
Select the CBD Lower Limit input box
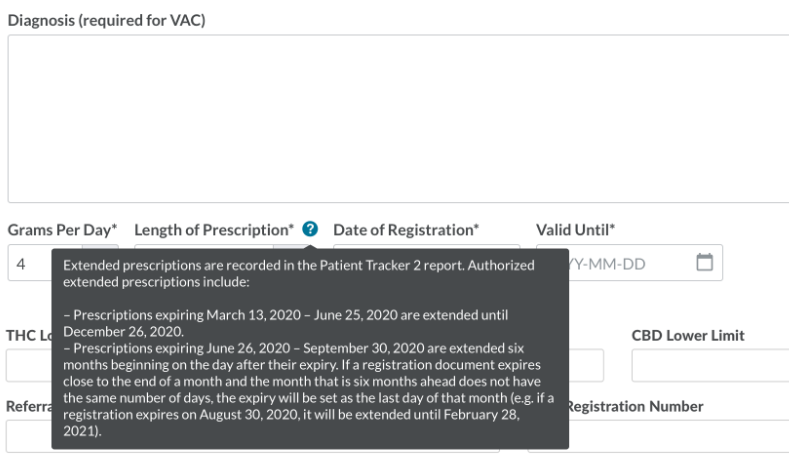coord(710,366)
